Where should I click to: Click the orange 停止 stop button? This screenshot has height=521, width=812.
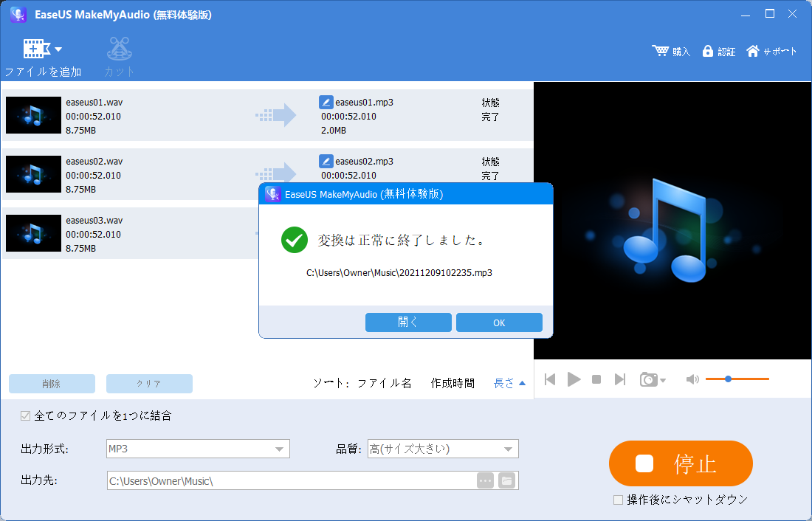coord(681,463)
